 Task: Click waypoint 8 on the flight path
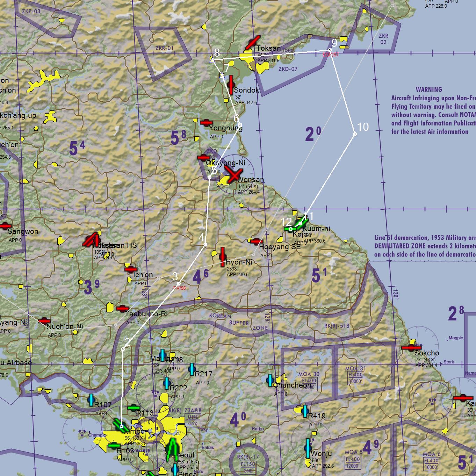(x=212, y=60)
